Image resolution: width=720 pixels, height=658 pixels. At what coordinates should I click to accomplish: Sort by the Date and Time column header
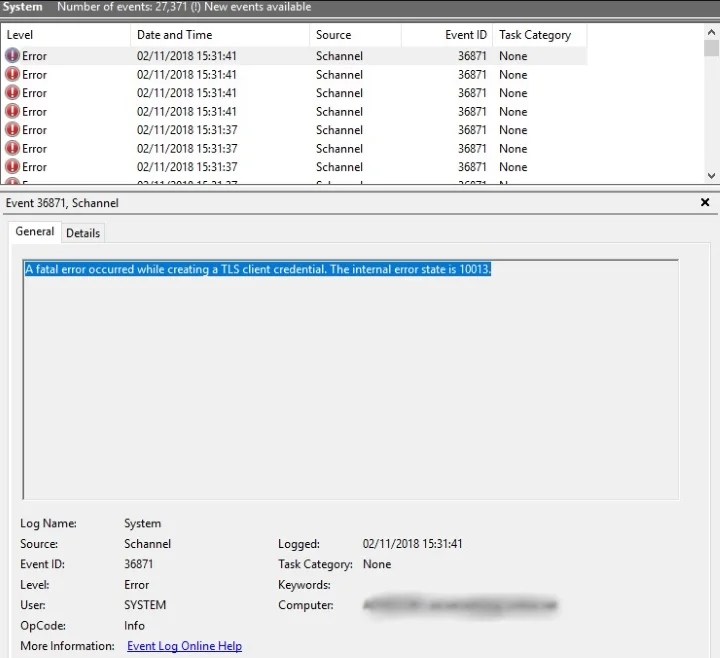(x=220, y=35)
